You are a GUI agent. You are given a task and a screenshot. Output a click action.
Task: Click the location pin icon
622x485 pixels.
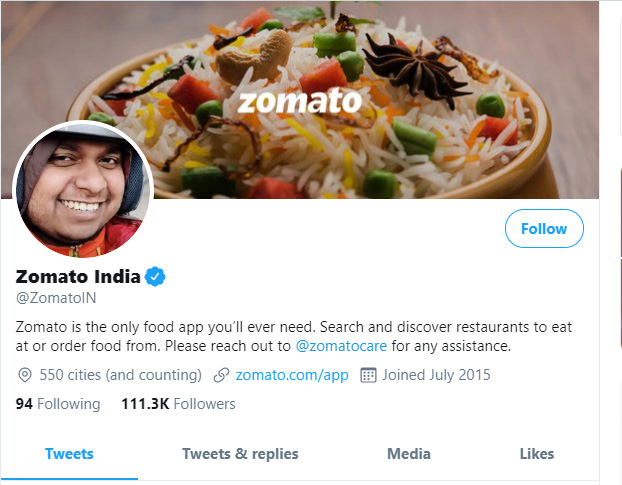[25, 375]
